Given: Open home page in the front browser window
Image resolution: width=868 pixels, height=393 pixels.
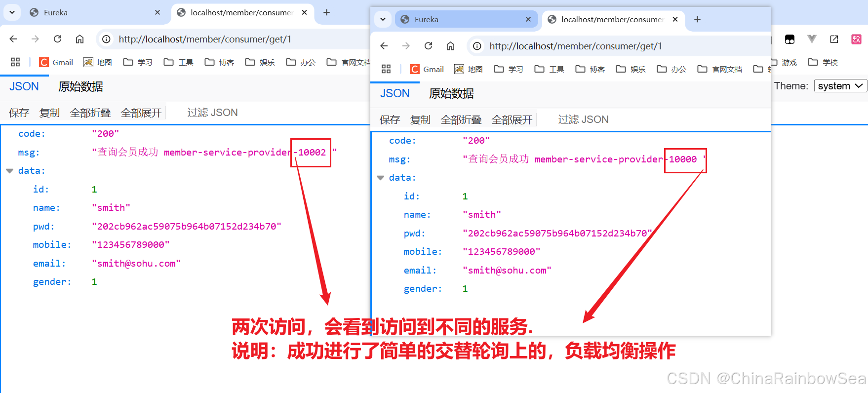Looking at the screenshot, I should tap(450, 46).
